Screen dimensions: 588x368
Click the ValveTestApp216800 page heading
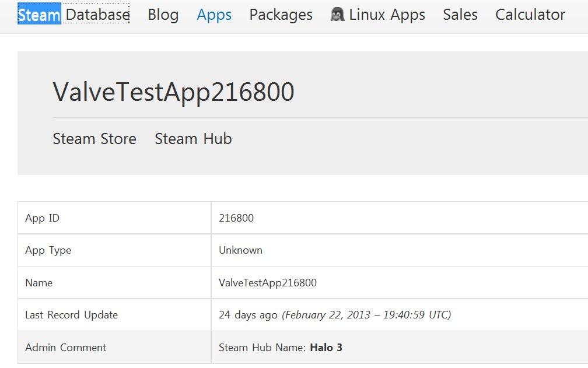(173, 92)
